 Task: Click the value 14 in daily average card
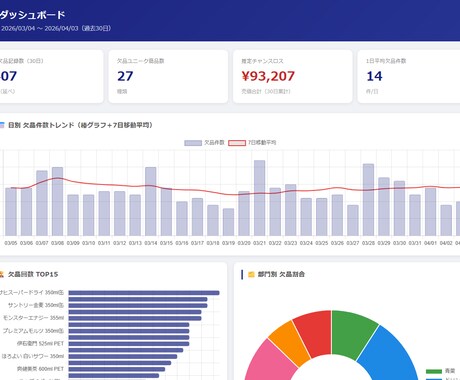pyautogui.click(x=374, y=76)
